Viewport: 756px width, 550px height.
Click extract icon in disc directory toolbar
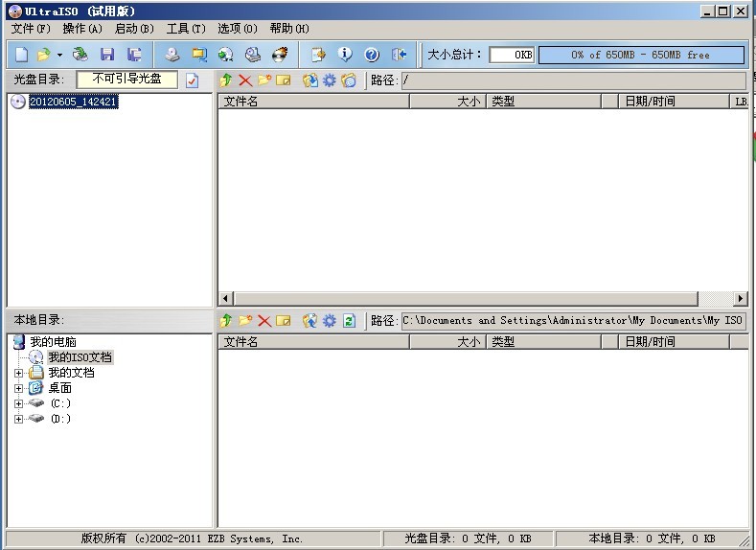click(x=310, y=80)
